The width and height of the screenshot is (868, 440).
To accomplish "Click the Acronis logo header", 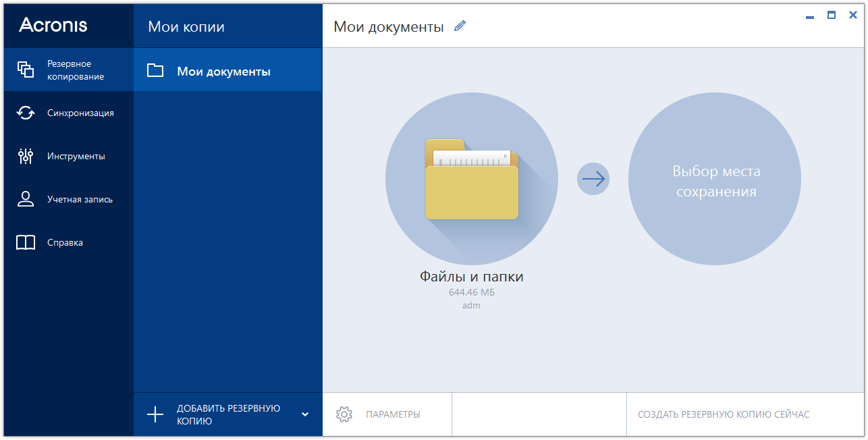I will (x=53, y=26).
